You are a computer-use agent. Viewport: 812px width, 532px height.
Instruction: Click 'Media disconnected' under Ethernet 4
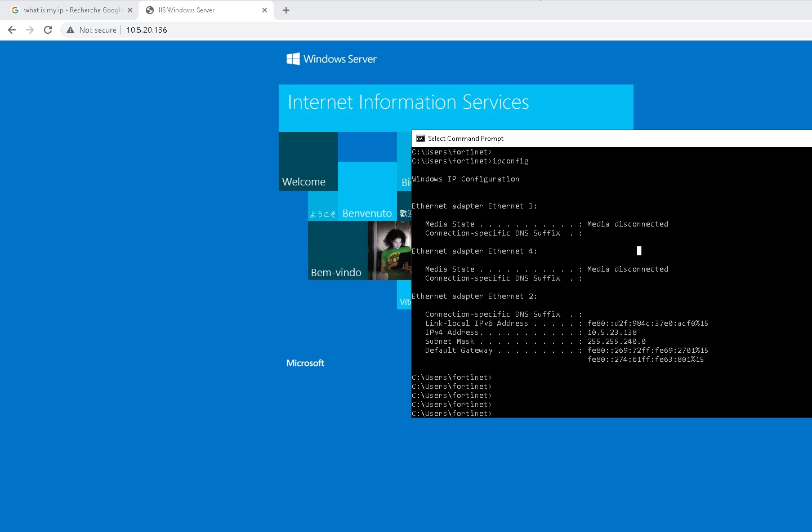(x=628, y=269)
